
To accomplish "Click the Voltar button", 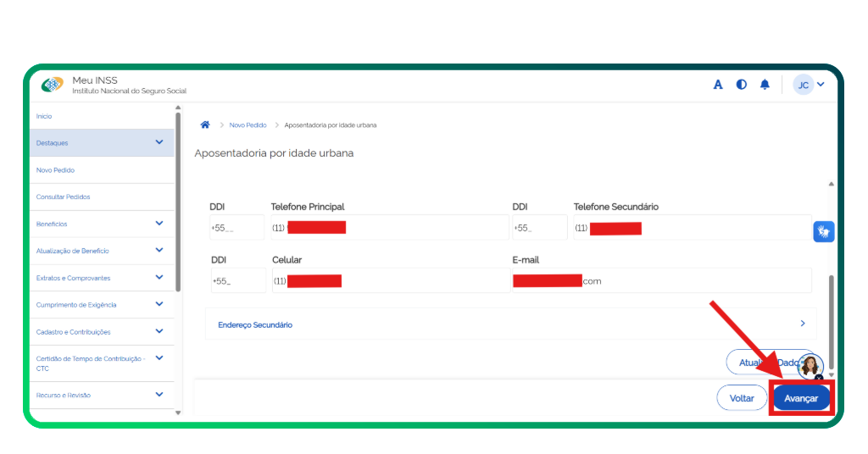I will [742, 398].
